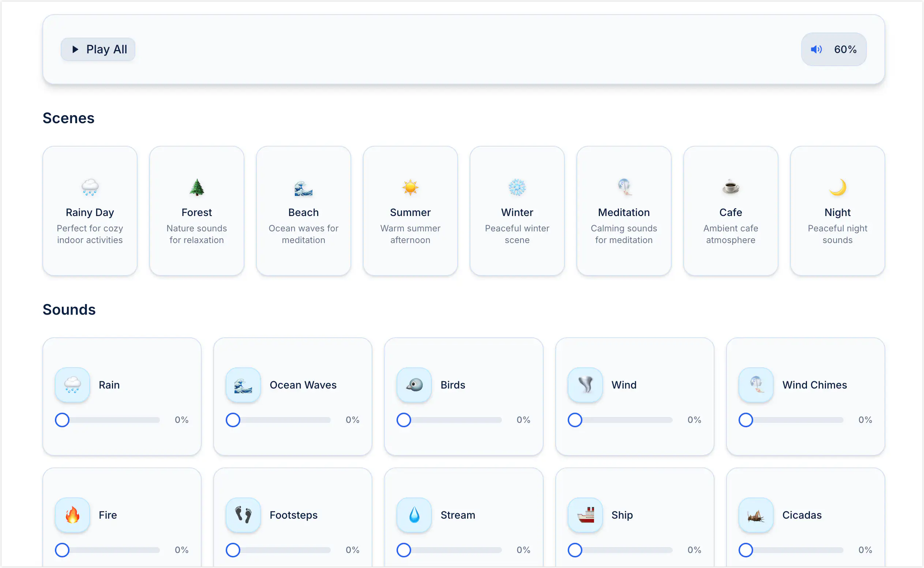924x568 pixels.
Task: Click the Wind tornado icon
Action: pyautogui.click(x=585, y=385)
